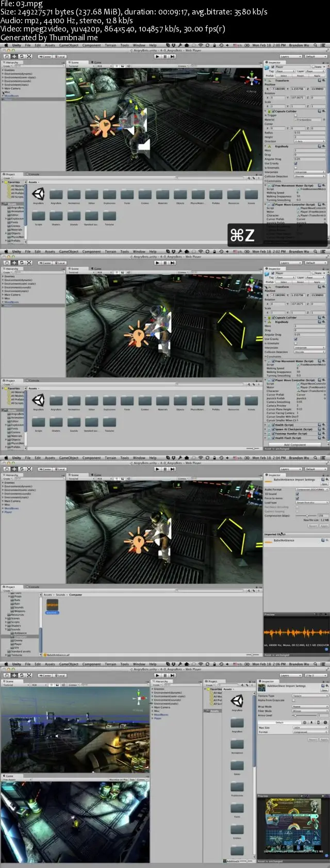Open the Filter Mode dropdown
This screenshot has width=330, height=868.
point(310,711)
